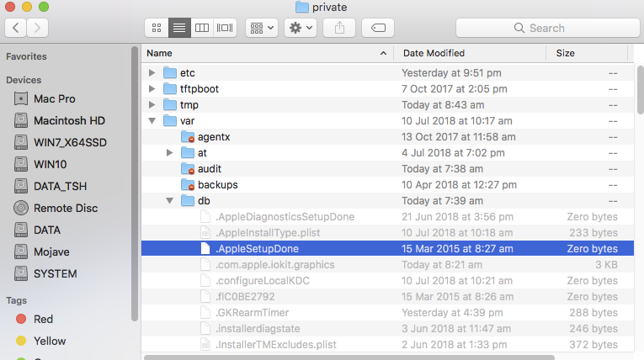Expand the tmp folder
Viewport: 644px width, 360px height.
click(152, 104)
